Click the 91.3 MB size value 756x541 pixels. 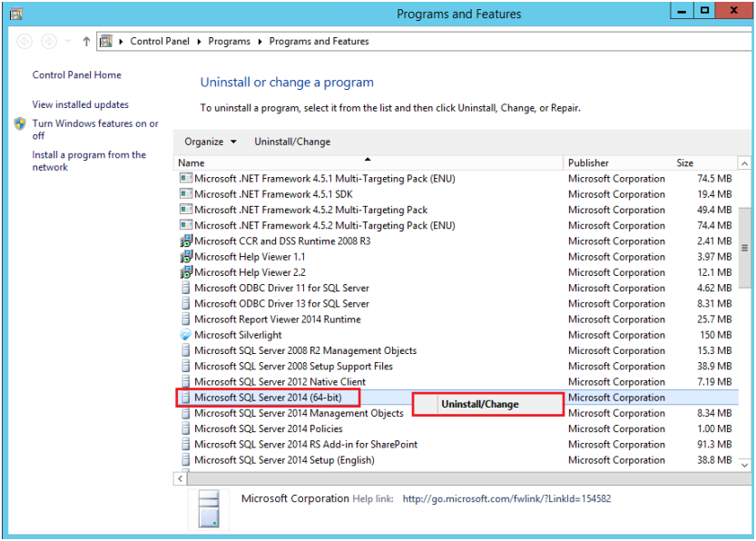714,444
